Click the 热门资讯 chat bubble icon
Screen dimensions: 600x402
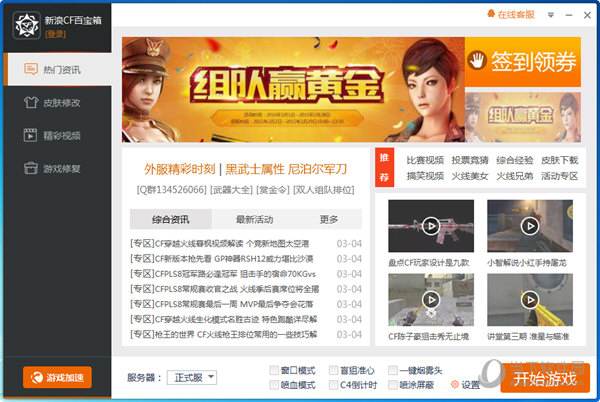click(31, 69)
